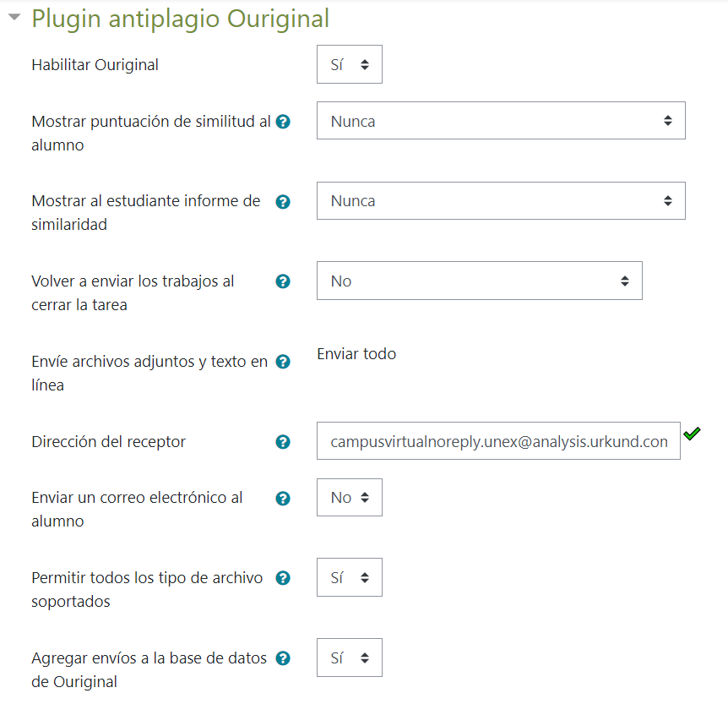Viewport: 728px width, 704px height.
Task: Collapse the Plugin antiplagio Ouriginal section
Action: [14, 19]
